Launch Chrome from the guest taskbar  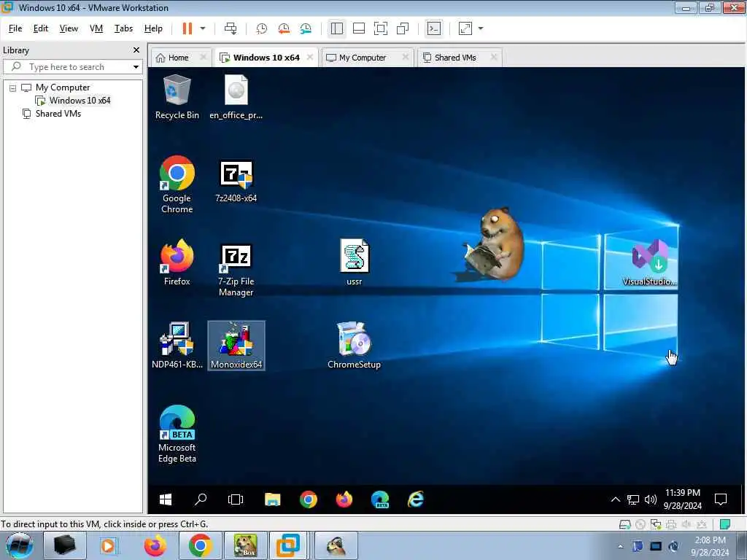pyautogui.click(x=309, y=499)
